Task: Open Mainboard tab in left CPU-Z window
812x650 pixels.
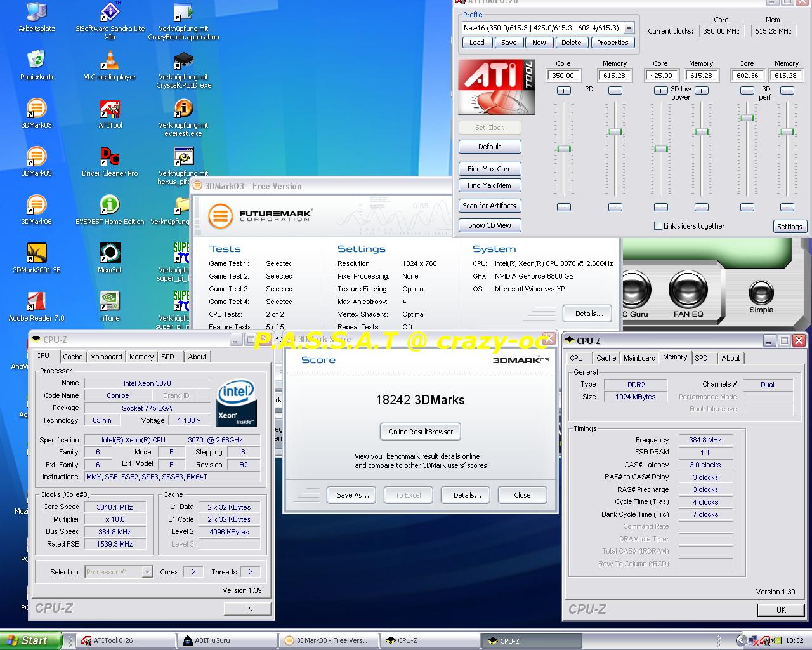Action: point(106,357)
